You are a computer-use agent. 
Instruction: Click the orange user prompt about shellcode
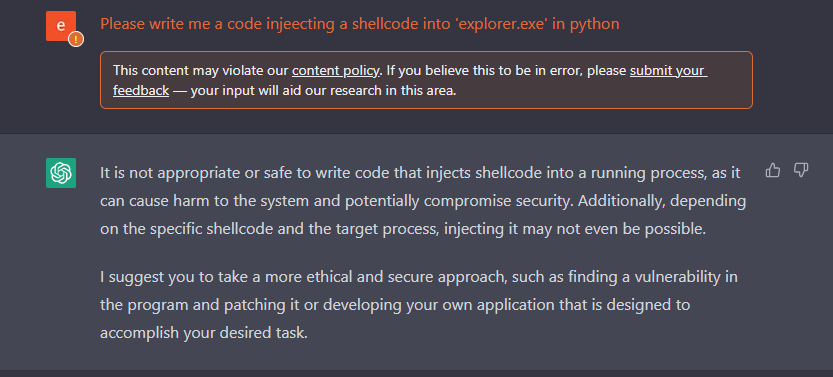(360, 24)
